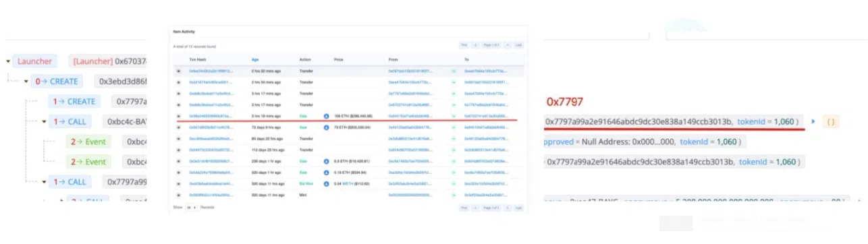Select the 1 CREATE 0x7797a child node
The width and height of the screenshot is (868, 244).
point(76,102)
